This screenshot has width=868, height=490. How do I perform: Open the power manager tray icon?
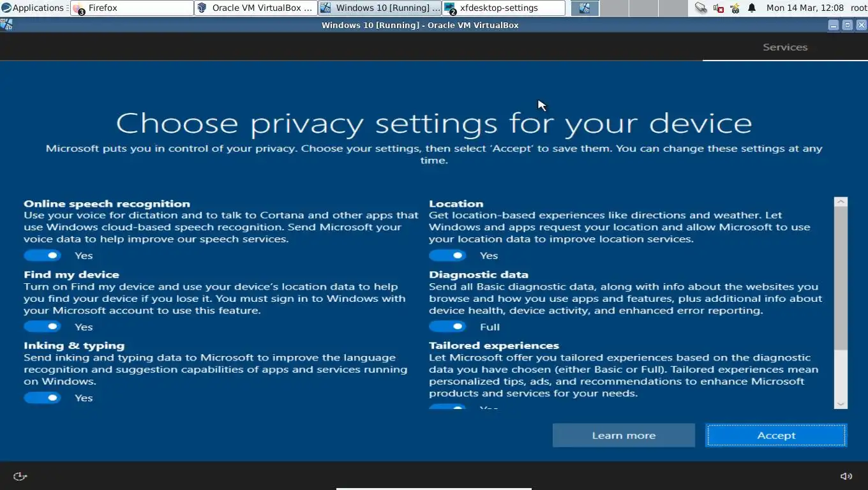(735, 8)
